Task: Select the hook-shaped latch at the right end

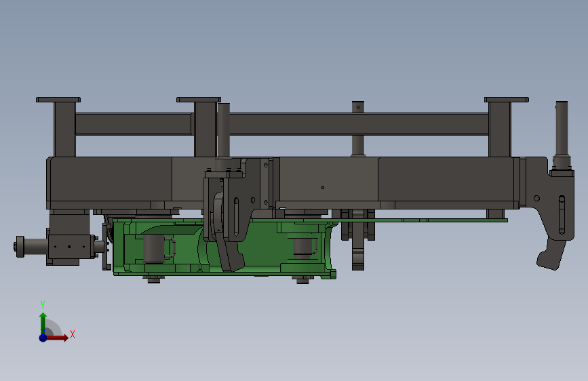Action: point(551,253)
